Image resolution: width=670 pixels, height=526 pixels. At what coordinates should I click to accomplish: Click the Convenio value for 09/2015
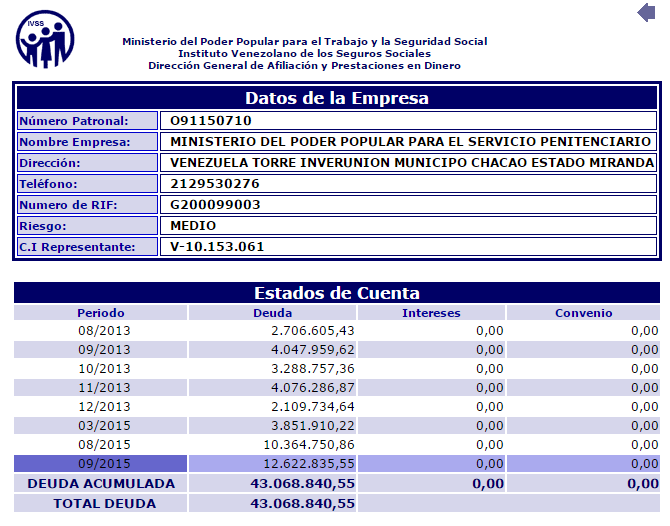coord(645,464)
